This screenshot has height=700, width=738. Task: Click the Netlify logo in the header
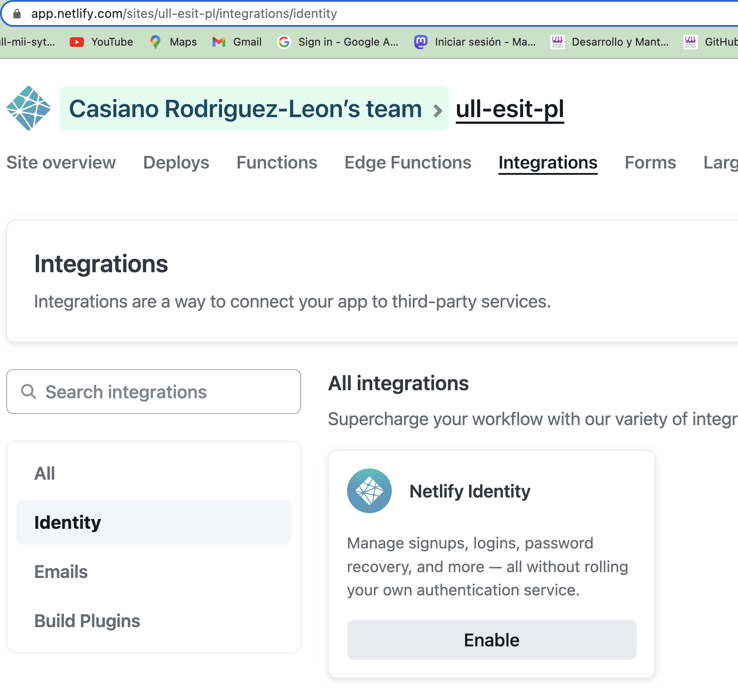click(x=29, y=108)
